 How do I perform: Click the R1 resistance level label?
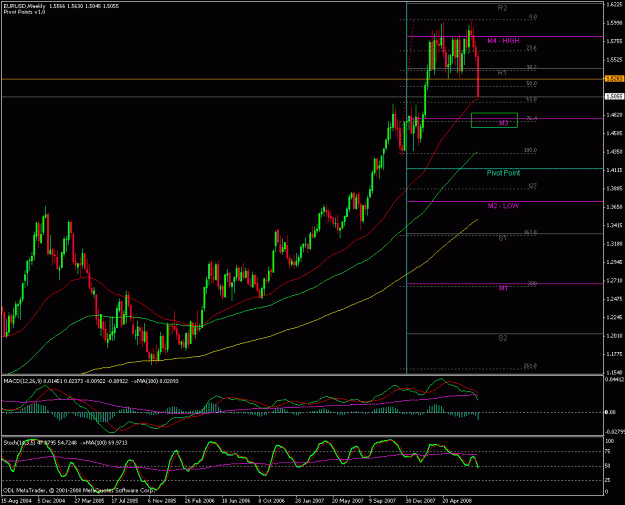(502, 73)
